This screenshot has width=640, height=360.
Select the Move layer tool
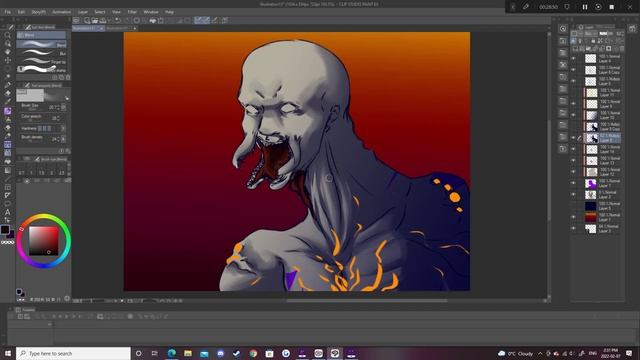pos(7,60)
